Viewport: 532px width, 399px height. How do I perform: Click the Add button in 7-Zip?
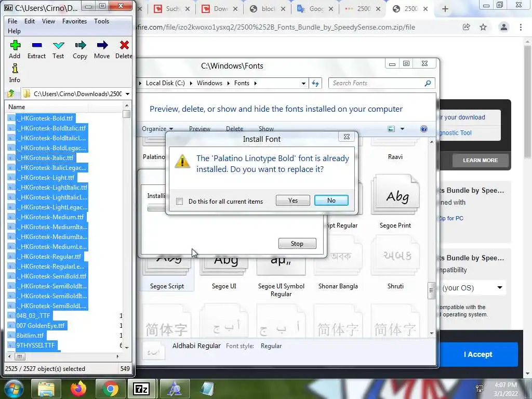pos(15,49)
